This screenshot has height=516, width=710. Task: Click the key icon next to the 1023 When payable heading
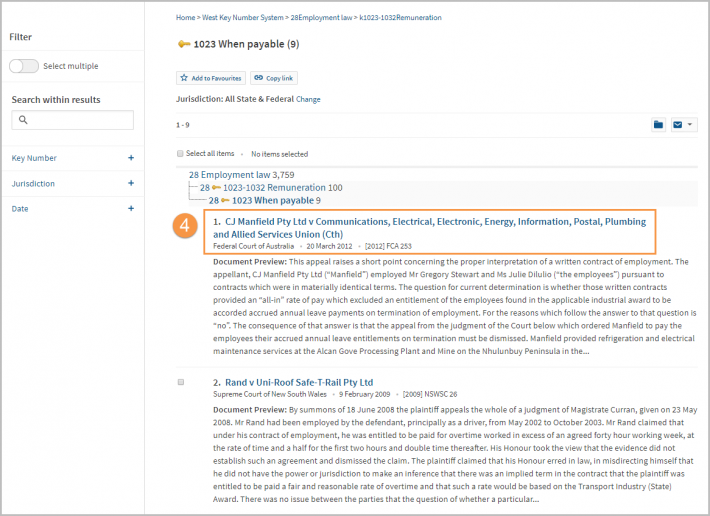[x=184, y=44]
